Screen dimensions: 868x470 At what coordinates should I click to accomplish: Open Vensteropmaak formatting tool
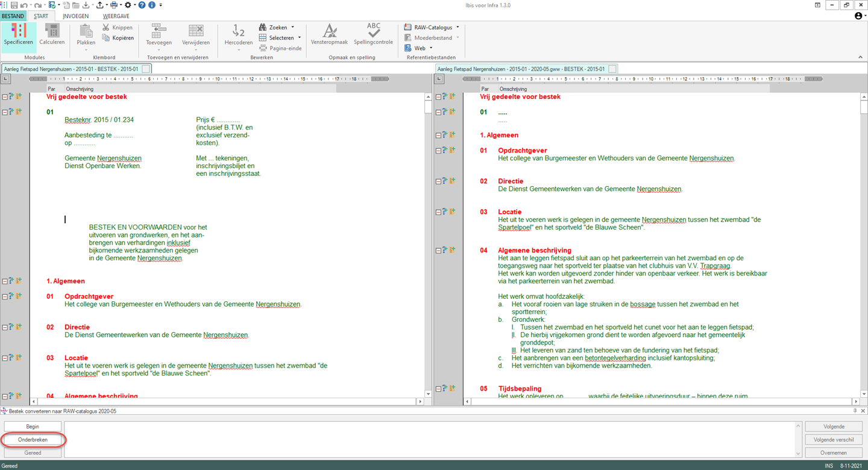click(x=329, y=34)
